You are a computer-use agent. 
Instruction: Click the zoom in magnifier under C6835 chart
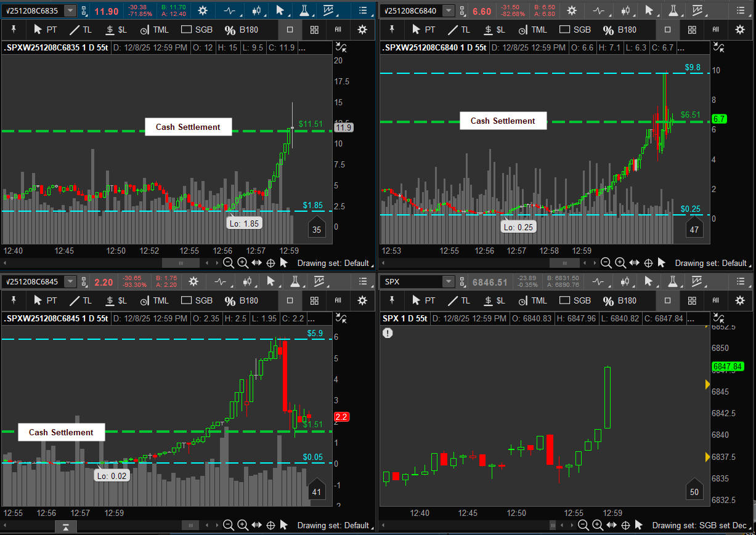coord(243,263)
